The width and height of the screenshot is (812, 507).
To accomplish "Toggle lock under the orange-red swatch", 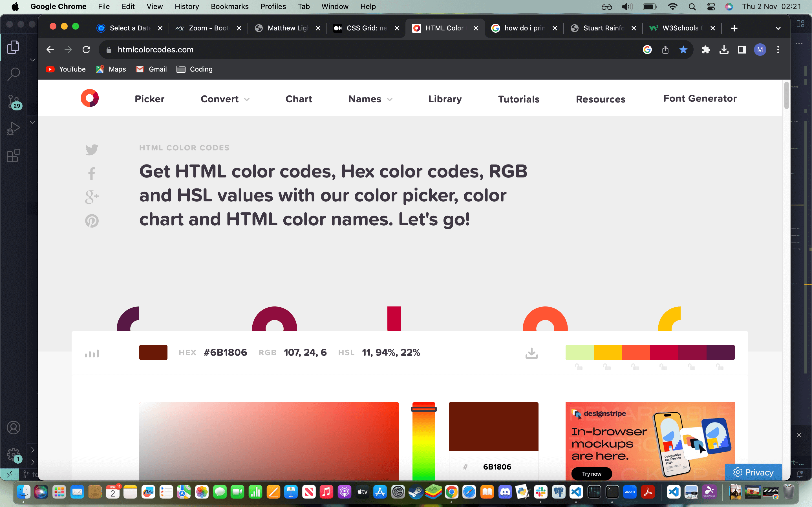I will (635, 367).
